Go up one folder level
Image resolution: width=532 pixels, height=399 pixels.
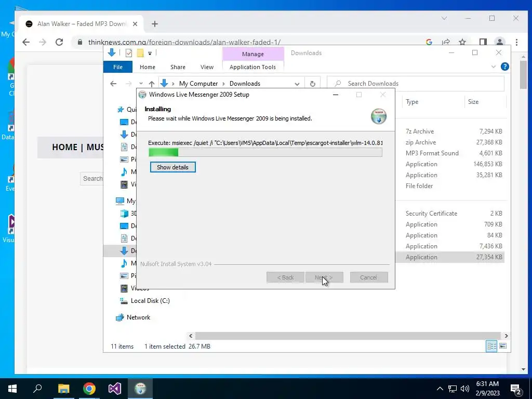point(152,84)
